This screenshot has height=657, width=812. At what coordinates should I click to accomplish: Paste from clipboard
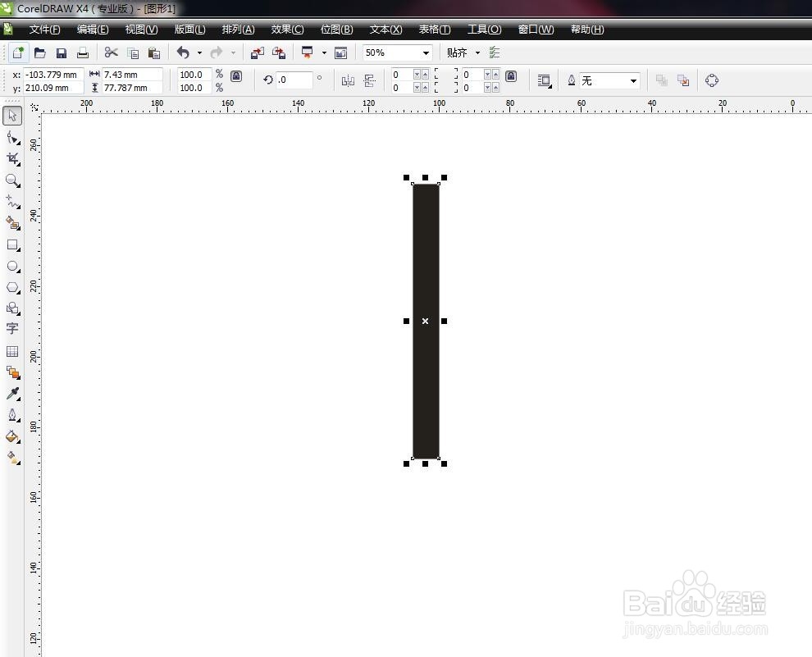coord(154,52)
